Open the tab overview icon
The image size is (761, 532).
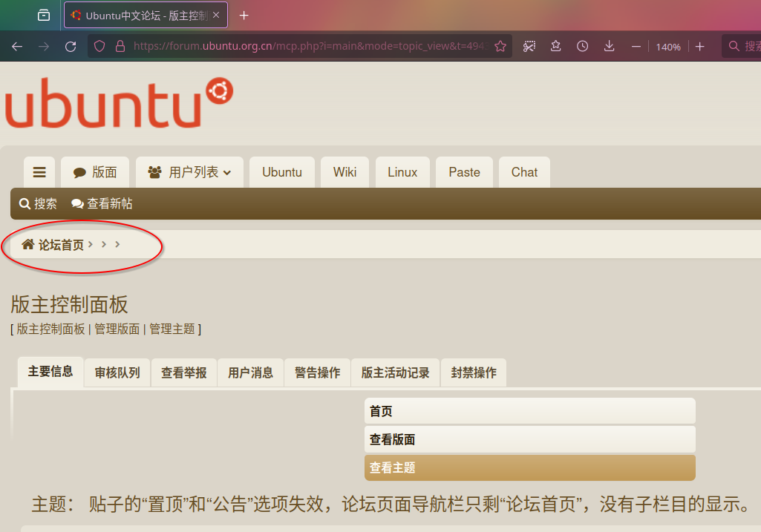pos(44,16)
